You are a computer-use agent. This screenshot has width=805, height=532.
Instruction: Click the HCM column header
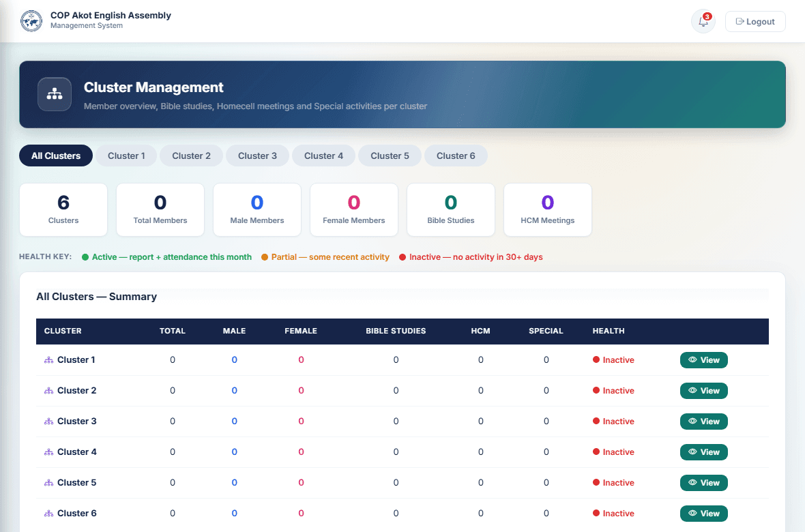click(x=480, y=331)
